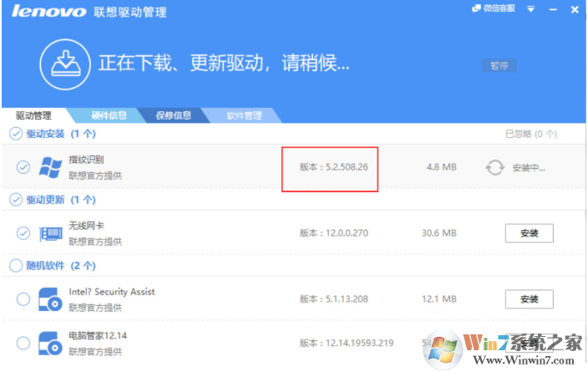The width and height of the screenshot is (588, 372).
Task: Click the 随机软件 (2 个) section title
Action: tap(61, 266)
